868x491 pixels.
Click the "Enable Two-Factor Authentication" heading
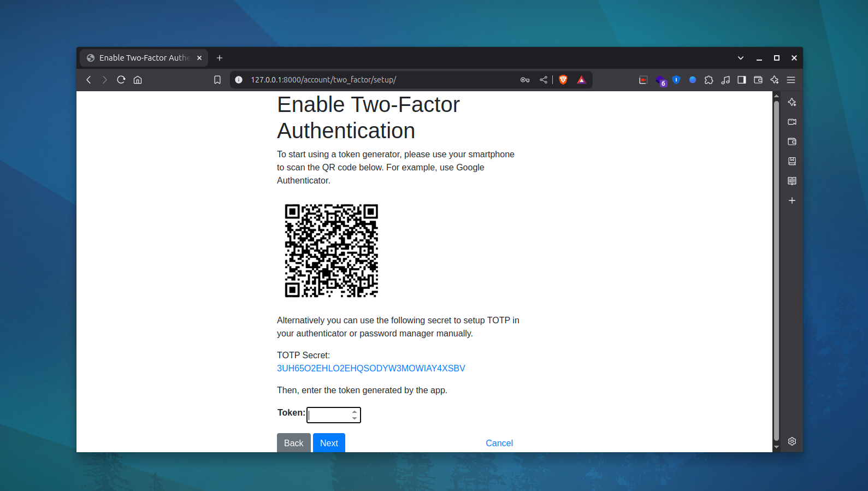(x=369, y=117)
